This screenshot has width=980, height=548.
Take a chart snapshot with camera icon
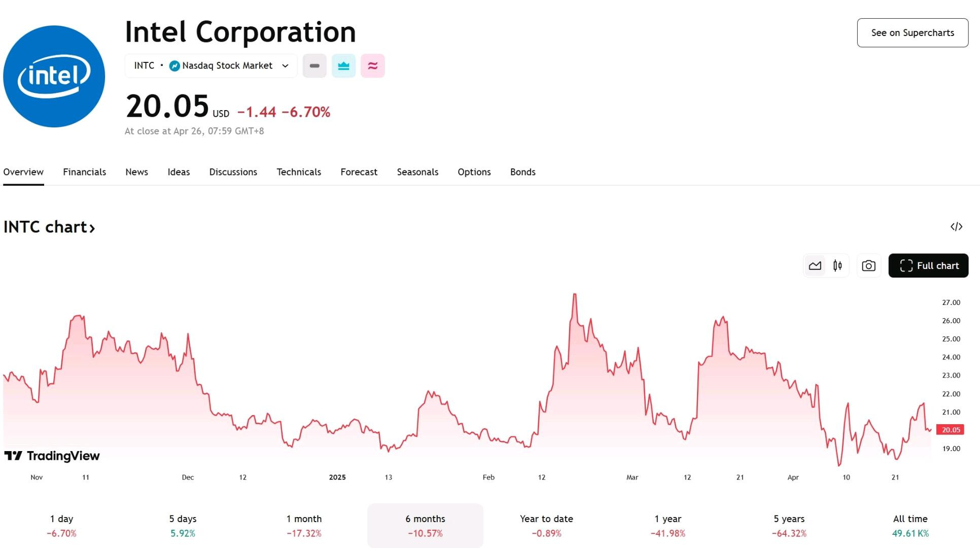868,266
